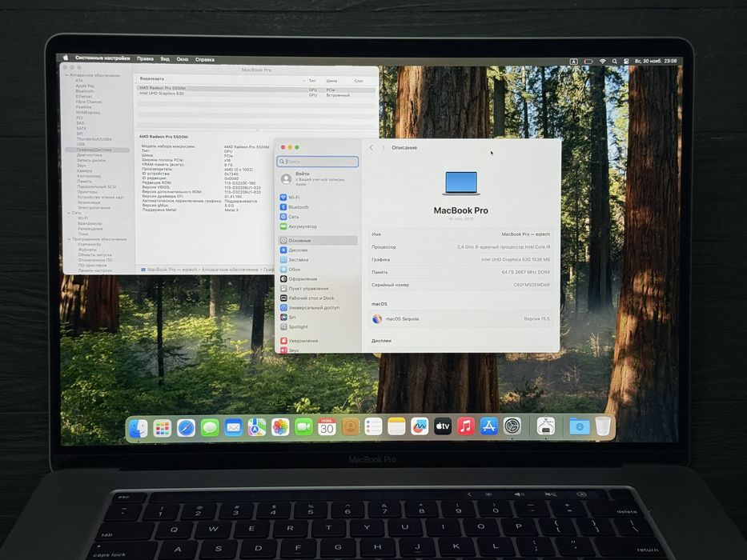Open Siri settings in sidebar

[318, 317]
